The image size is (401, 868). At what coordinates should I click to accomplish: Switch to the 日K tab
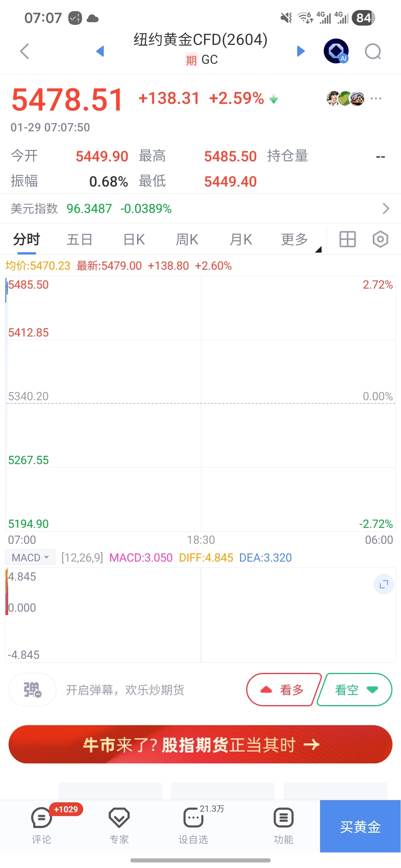point(134,240)
